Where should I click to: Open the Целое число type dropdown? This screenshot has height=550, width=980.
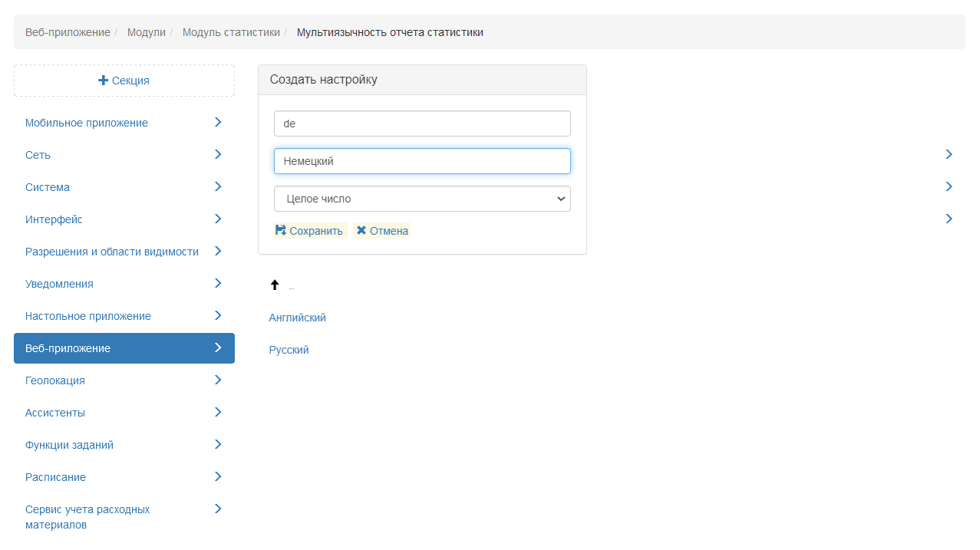click(422, 199)
